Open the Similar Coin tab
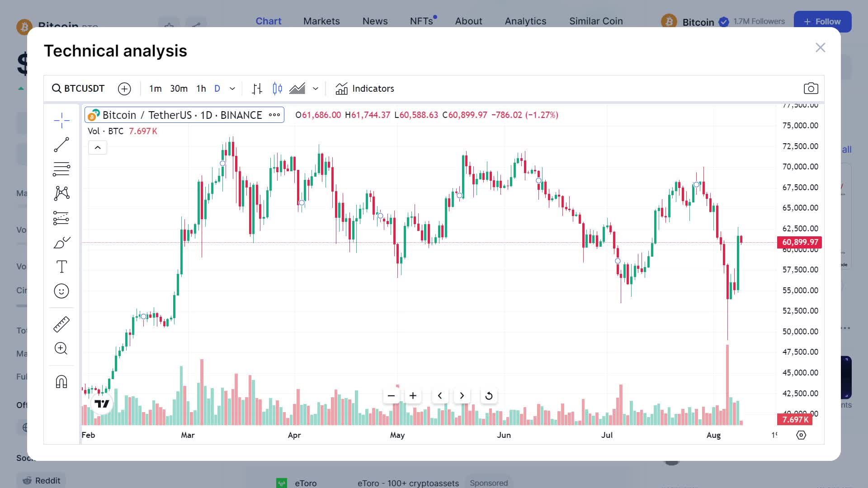This screenshot has width=868, height=488. (x=596, y=21)
